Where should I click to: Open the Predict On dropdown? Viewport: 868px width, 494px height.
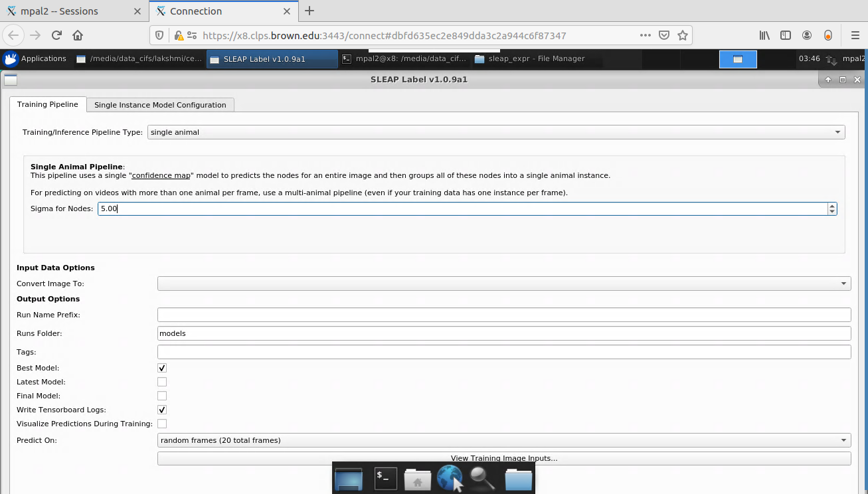point(504,440)
